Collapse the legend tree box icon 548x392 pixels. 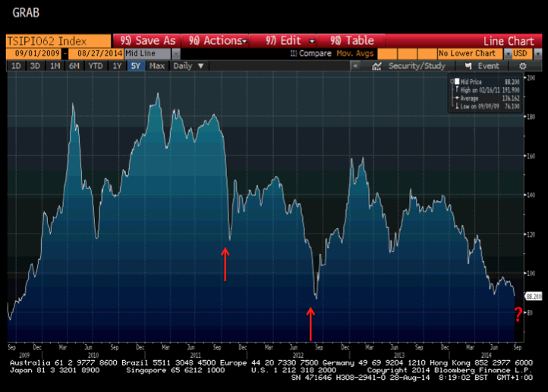tap(452, 82)
